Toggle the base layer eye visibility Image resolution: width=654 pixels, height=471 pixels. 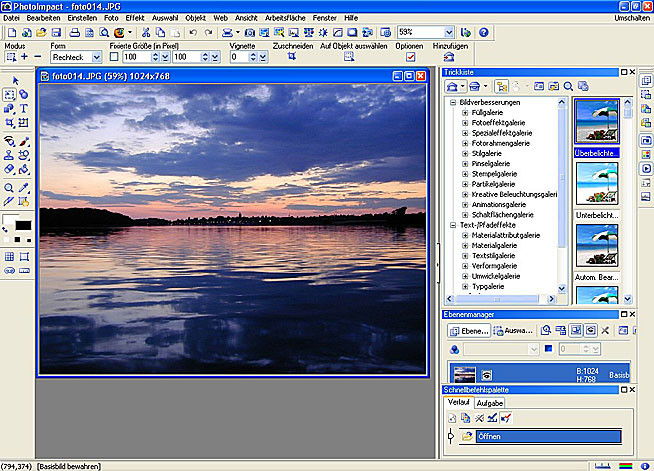click(486, 375)
